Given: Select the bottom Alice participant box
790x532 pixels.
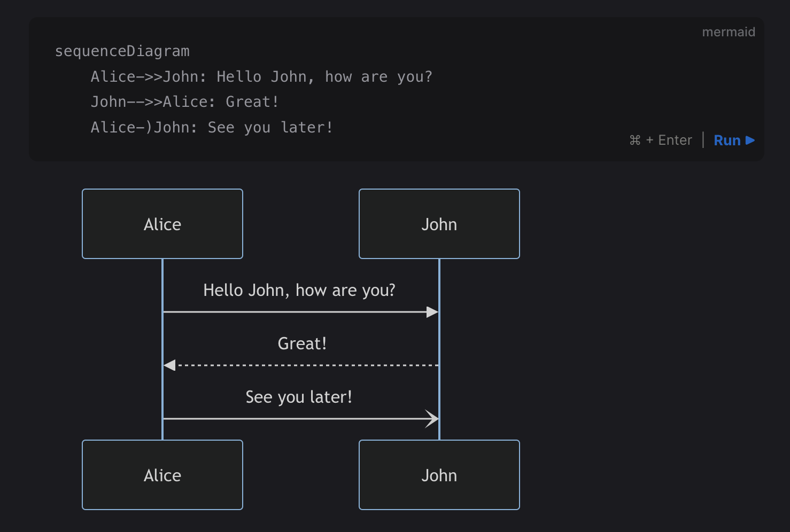Looking at the screenshot, I should click(162, 475).
